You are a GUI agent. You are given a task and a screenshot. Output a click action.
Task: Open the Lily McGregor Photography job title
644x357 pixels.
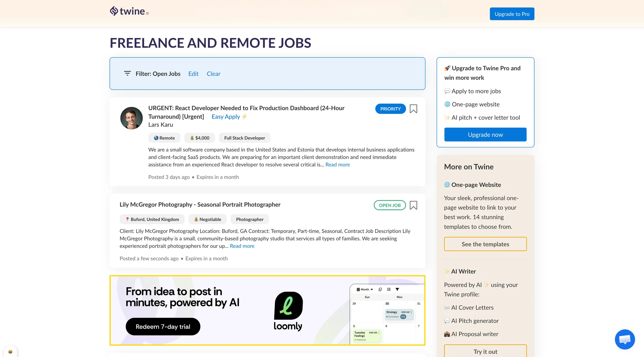(x=200, y=204)
